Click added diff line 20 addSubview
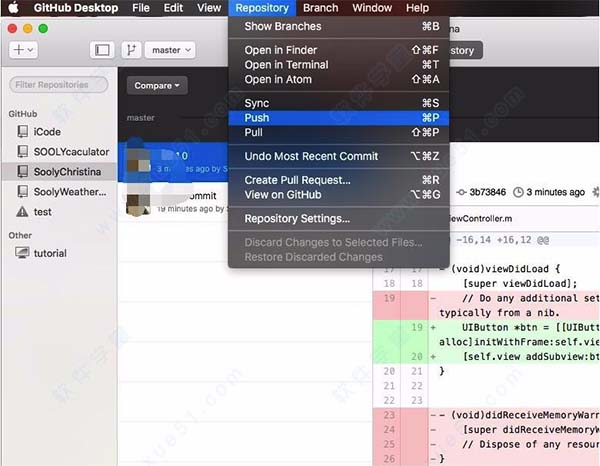The width and height of the screenshot is (600, 466). coord(486,357)
